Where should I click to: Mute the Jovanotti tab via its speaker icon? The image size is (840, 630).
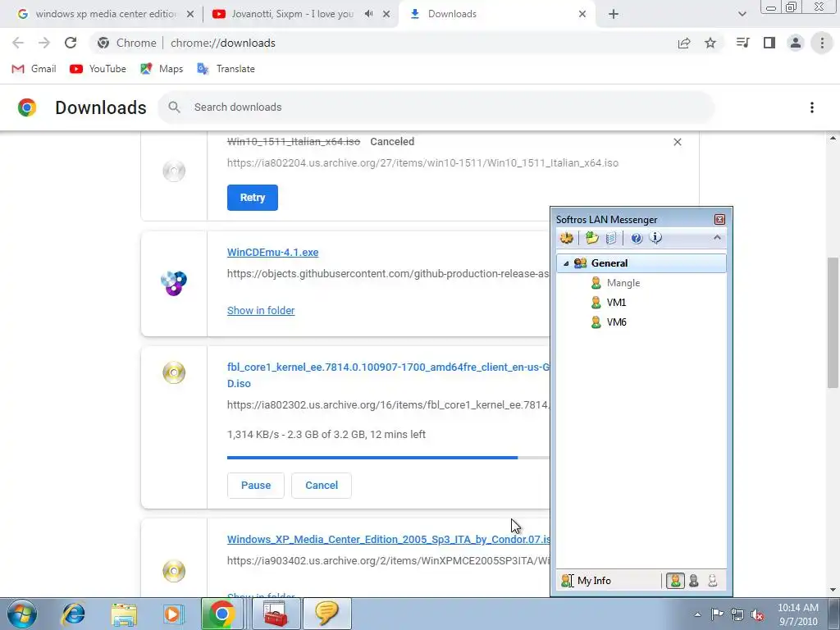368,14
